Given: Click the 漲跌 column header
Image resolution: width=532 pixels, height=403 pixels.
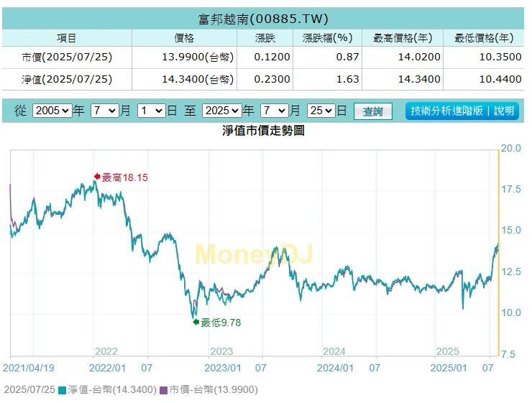Looking at the screenshot, I should pos(265,38).
